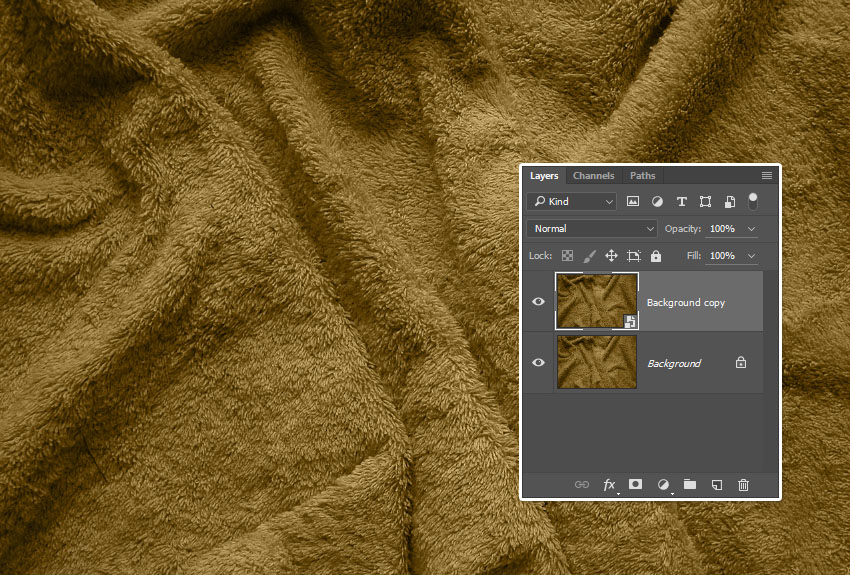Add a layer mask

click(x=635, y=485)
